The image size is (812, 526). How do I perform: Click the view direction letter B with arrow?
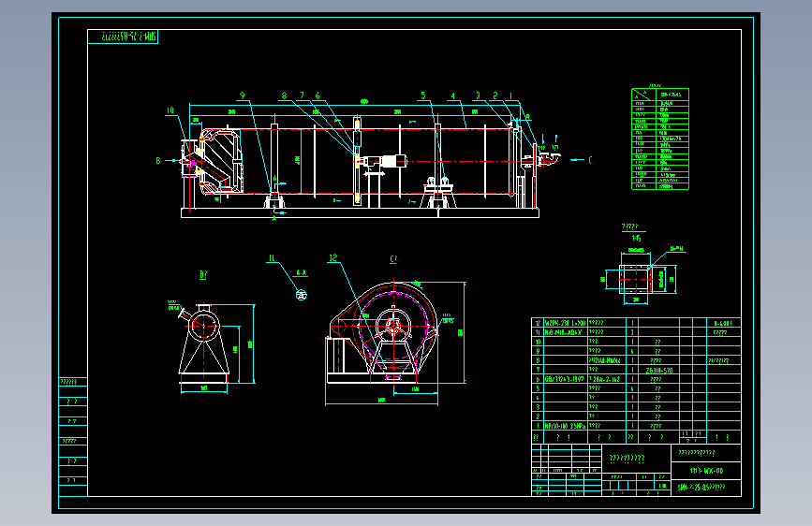167,161
